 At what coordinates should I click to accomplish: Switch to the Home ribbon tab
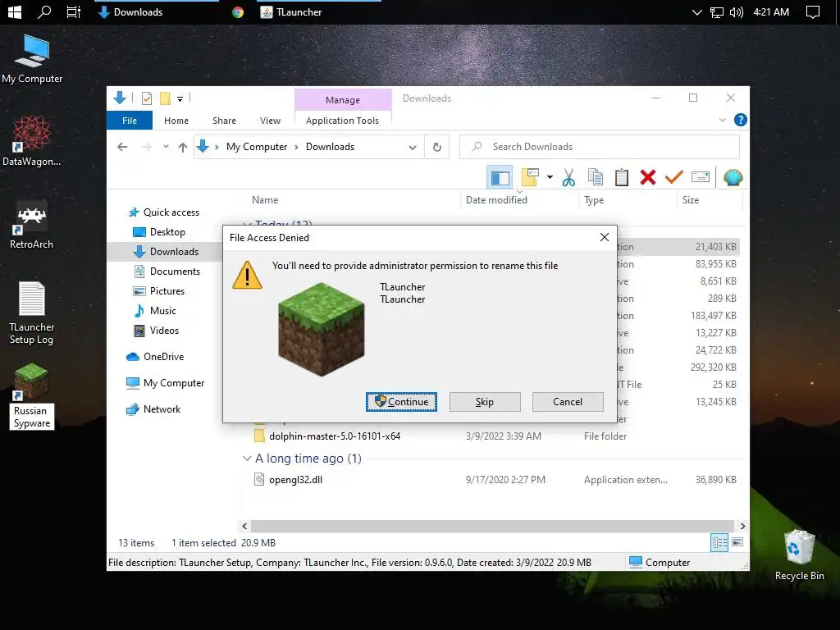pos(176,121)
